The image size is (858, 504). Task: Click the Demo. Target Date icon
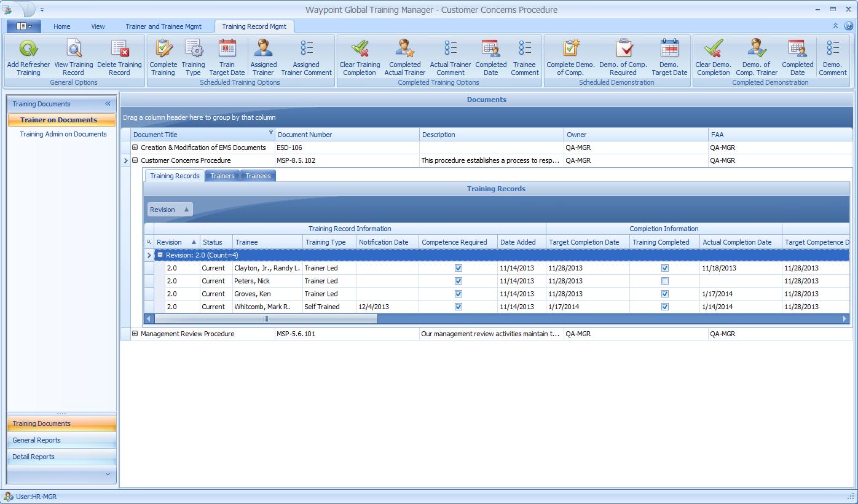click(x=669, y=49)
